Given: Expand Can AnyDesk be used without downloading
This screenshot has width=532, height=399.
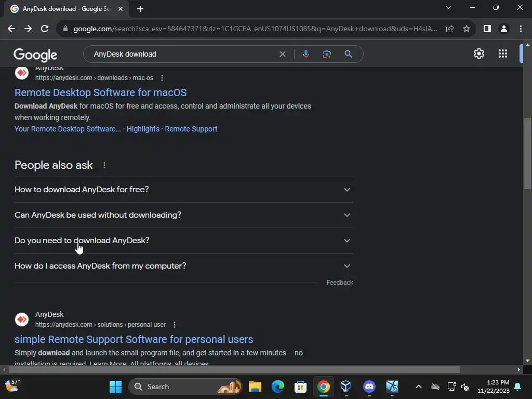Looking at the screenshot, I should 183,215.
